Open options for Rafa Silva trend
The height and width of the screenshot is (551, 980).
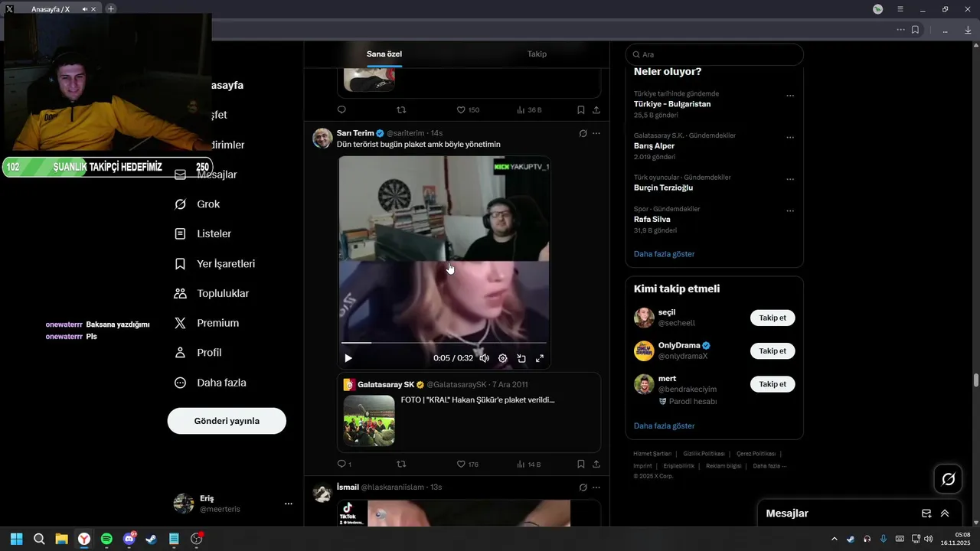pos(790,211)
